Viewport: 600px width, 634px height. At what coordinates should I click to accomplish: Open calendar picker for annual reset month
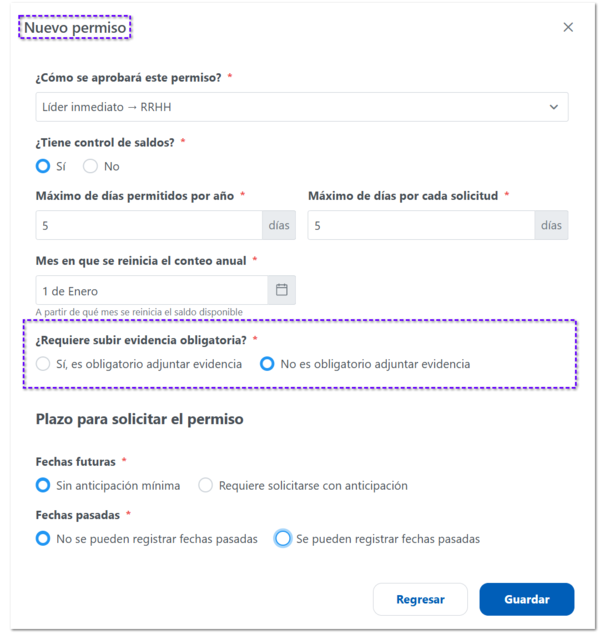point(281,290)
